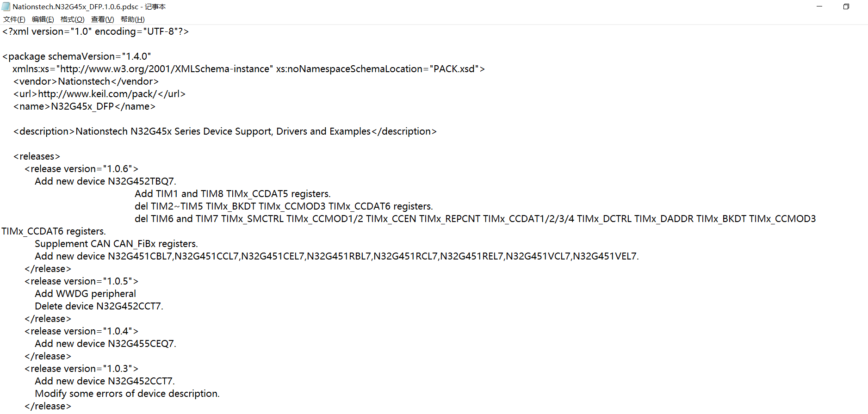
Task: Open the 格式(O) menu
Action: click(73, 19)
